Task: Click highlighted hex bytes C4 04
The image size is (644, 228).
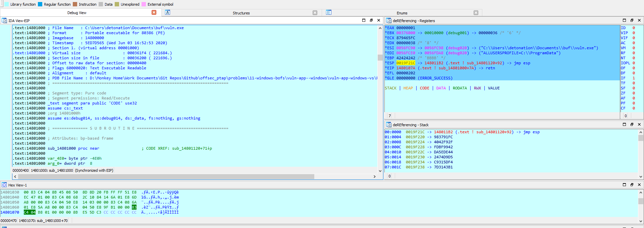Action: pos(30,212)
